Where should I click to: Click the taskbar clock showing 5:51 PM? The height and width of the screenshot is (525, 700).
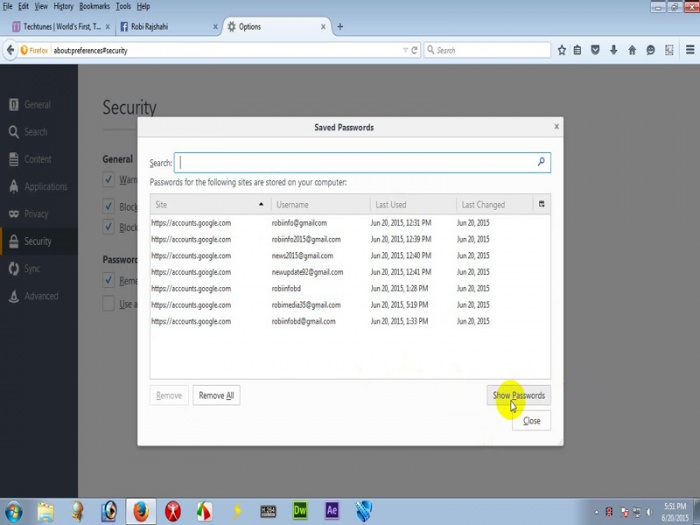675,512
